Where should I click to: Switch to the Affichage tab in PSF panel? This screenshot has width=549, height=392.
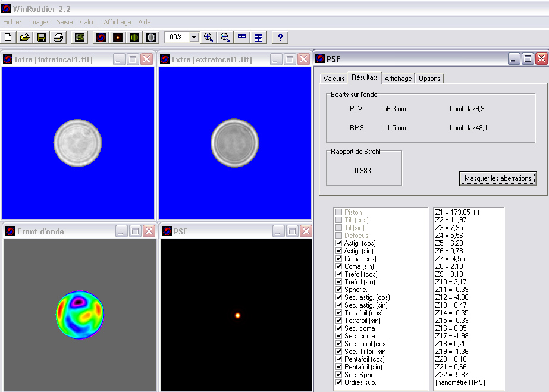[x=398, y=79]
